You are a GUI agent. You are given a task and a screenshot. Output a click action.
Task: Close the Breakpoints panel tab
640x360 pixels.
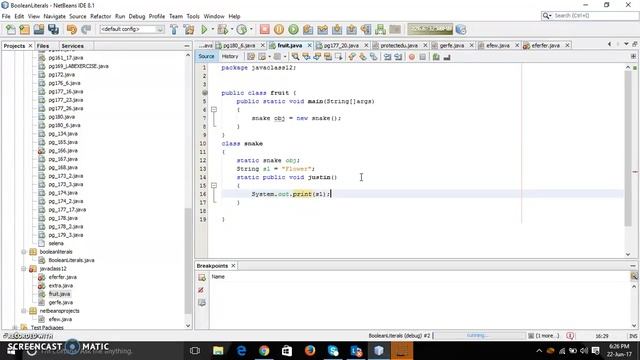coord(233,266)
